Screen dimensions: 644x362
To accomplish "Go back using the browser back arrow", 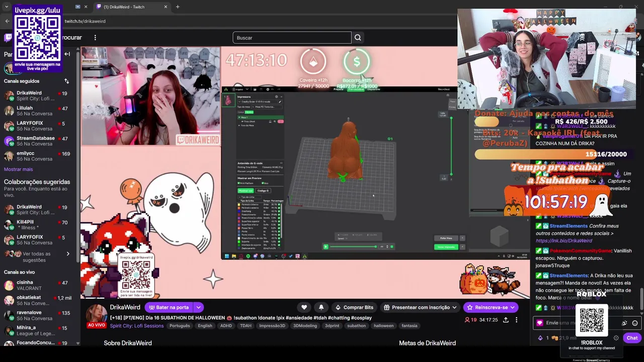I will [7, 21].
